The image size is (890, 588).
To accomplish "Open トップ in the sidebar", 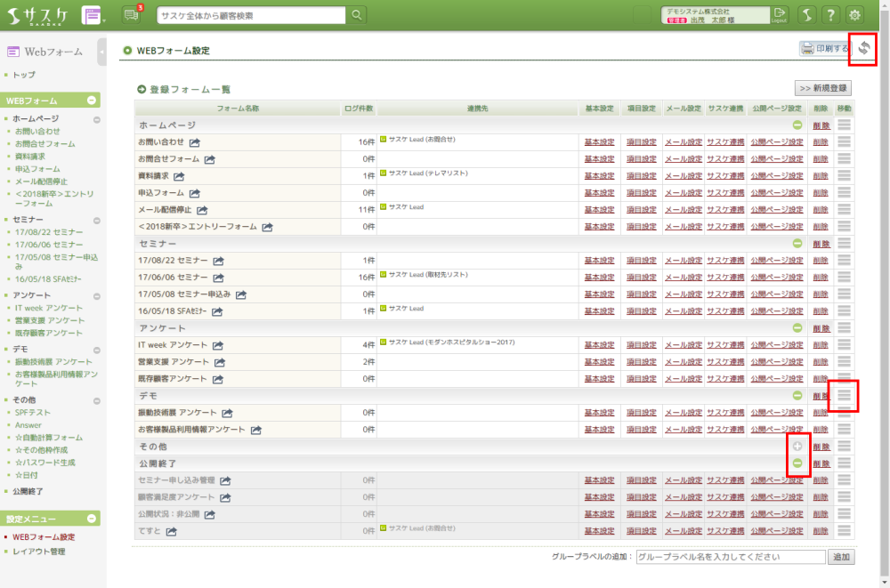I will tap(24, 75).
